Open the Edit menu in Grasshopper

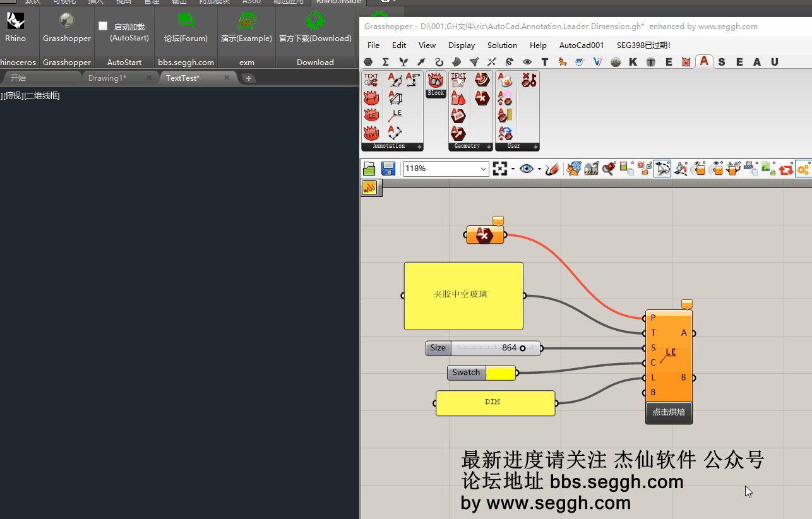(x=399, y=45)
